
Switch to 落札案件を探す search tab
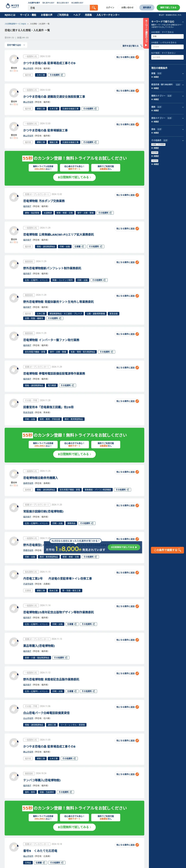click(x=48, y=3)
